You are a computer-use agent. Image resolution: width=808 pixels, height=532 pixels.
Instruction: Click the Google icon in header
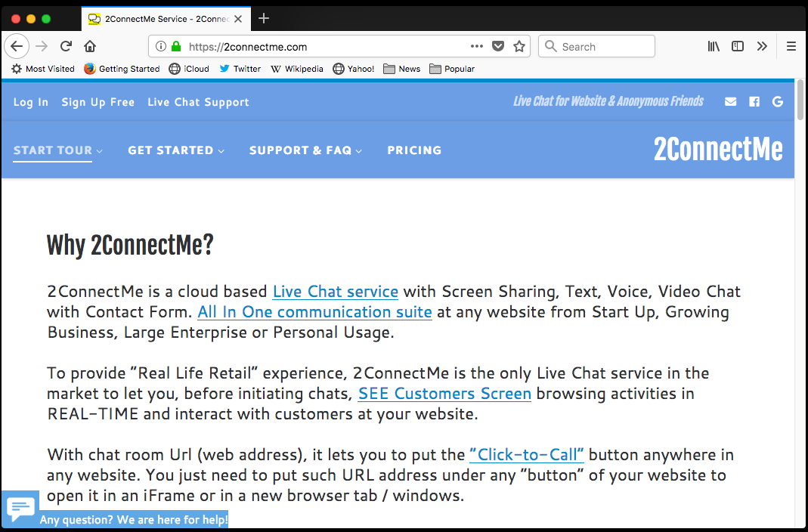[778, 101]
